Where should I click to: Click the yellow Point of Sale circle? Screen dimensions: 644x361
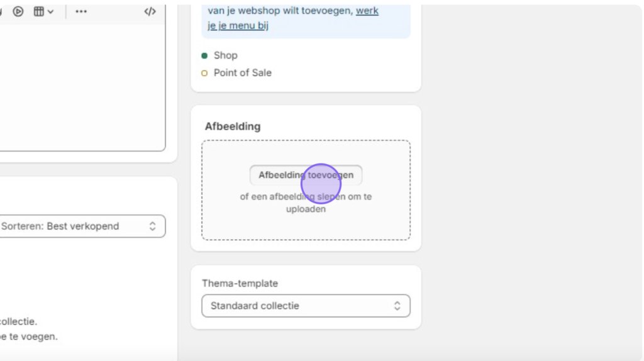click(x=204, y=73)
